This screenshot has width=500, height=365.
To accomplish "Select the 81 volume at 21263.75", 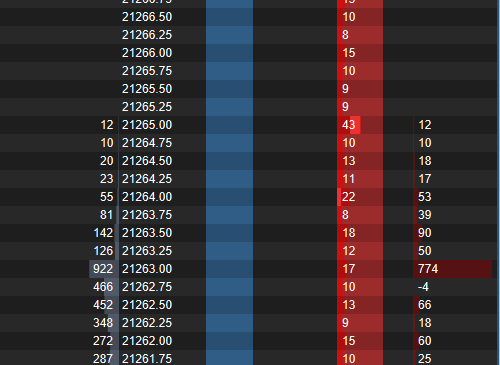I will tap(107, 215).
